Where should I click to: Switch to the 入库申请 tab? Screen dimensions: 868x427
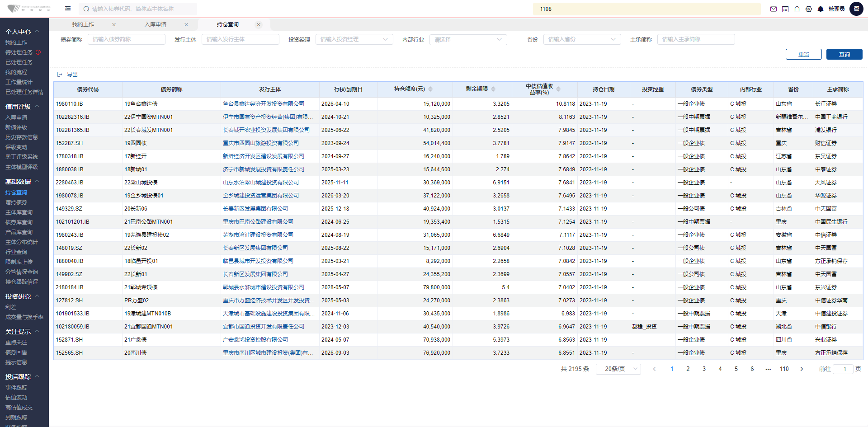point(156,24)
